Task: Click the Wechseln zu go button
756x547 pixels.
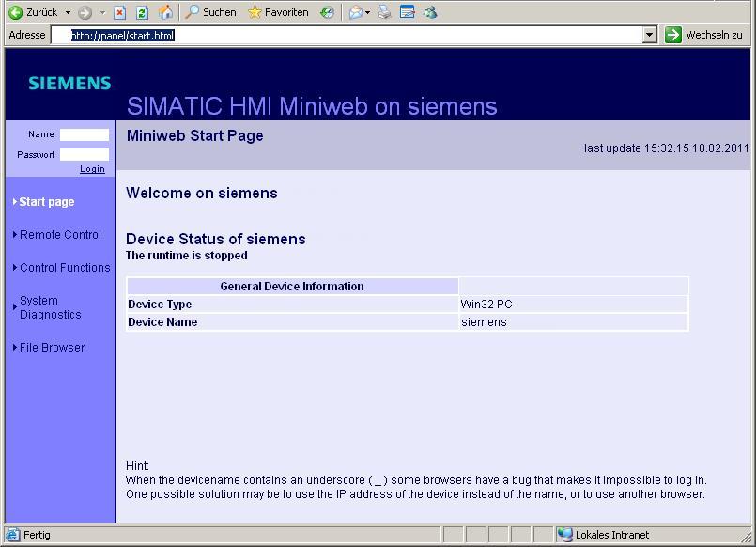Action: click(x=704, y=35)
